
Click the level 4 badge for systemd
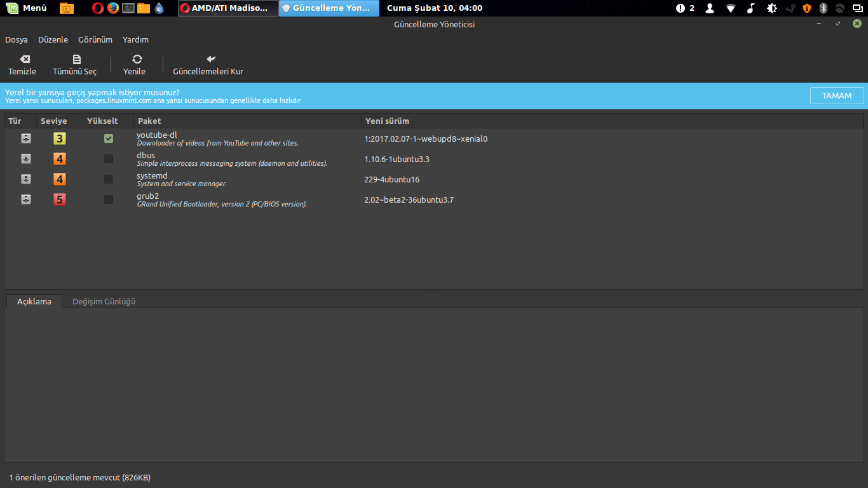coord(60,179)
